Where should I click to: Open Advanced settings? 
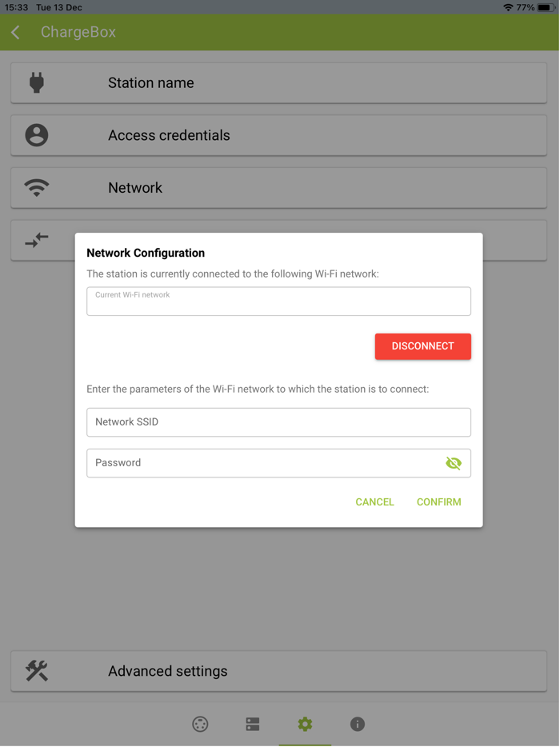click(x=279, y=671)
